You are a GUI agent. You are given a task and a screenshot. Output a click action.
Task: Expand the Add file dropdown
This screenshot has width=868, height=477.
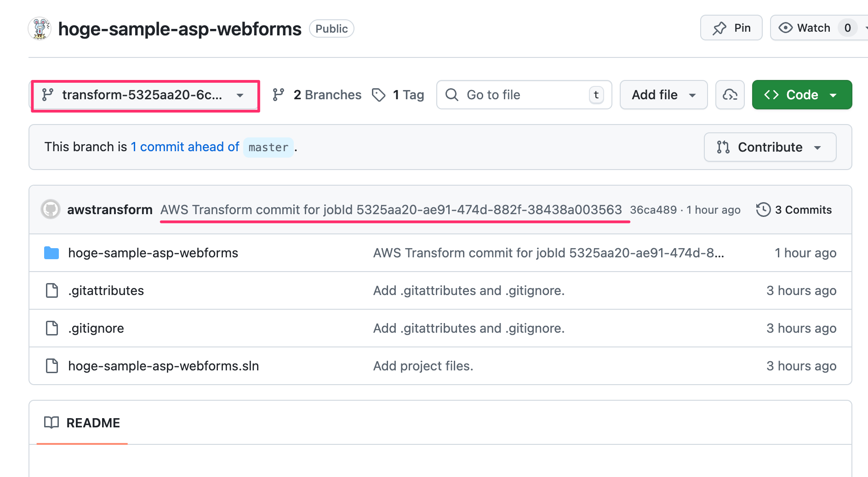(663, 95)
